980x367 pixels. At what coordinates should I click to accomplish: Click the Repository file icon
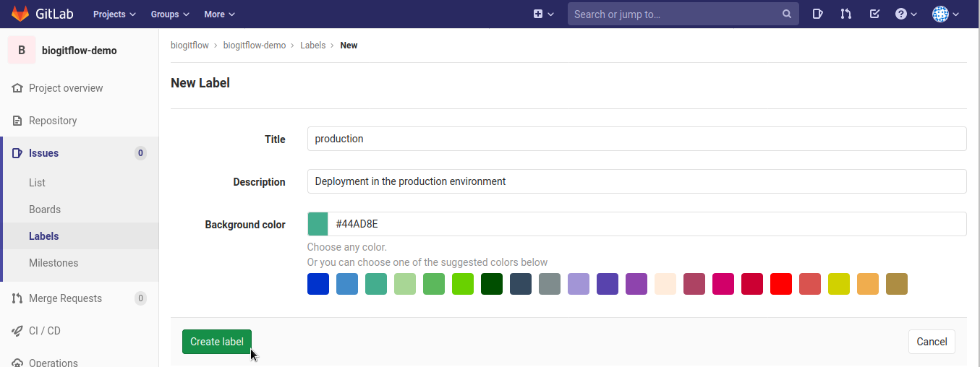(x=17, y=121)
